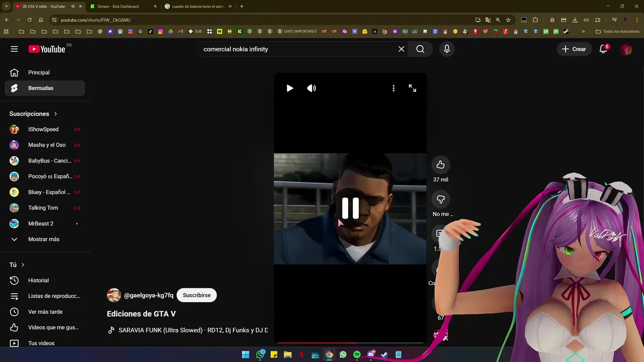Click the address bar URL
Screen dimensions: 644x362
[96, 20]
